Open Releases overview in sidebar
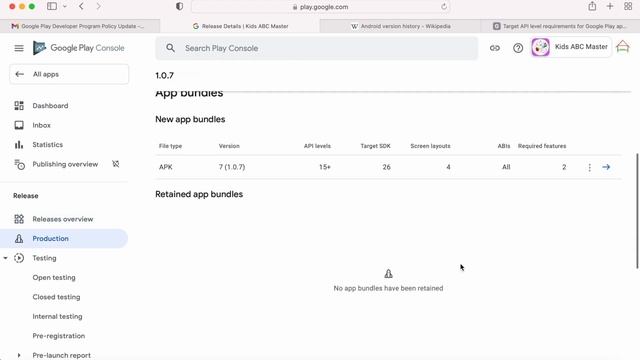The width and height of the screenshot is (640, 360). [63, 219]
